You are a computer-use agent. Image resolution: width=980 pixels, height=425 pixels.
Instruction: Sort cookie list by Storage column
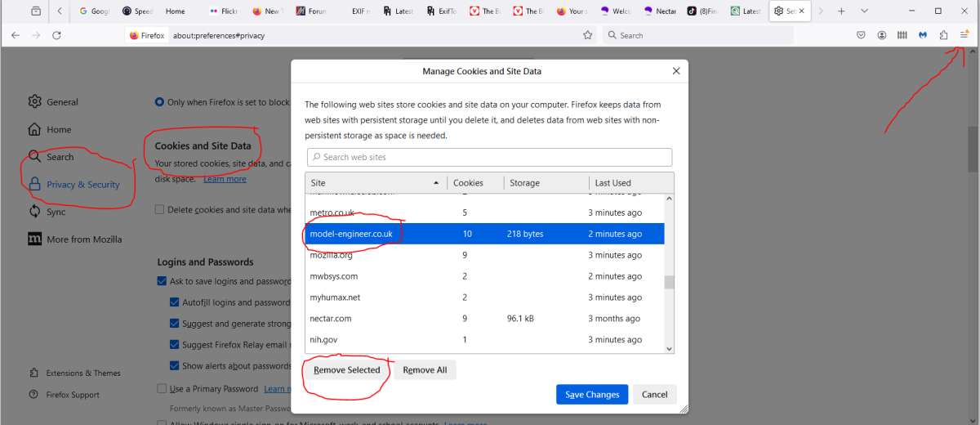click(x=546, y=183)
